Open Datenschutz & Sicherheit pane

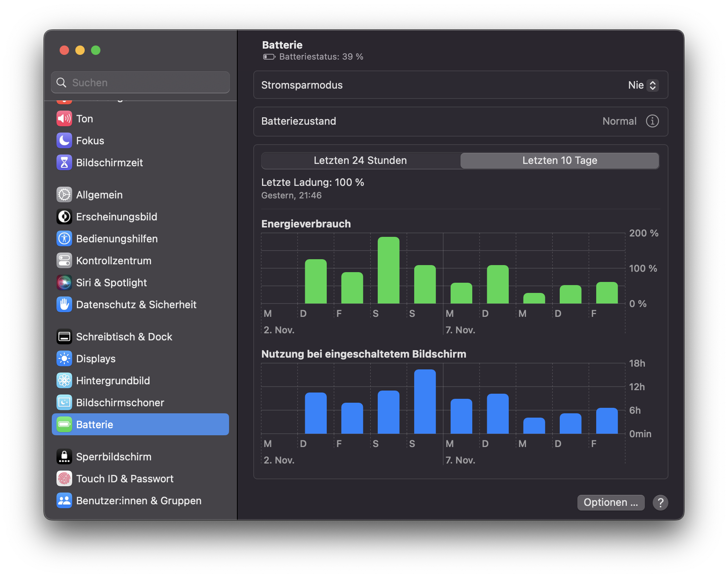(140, 305)
